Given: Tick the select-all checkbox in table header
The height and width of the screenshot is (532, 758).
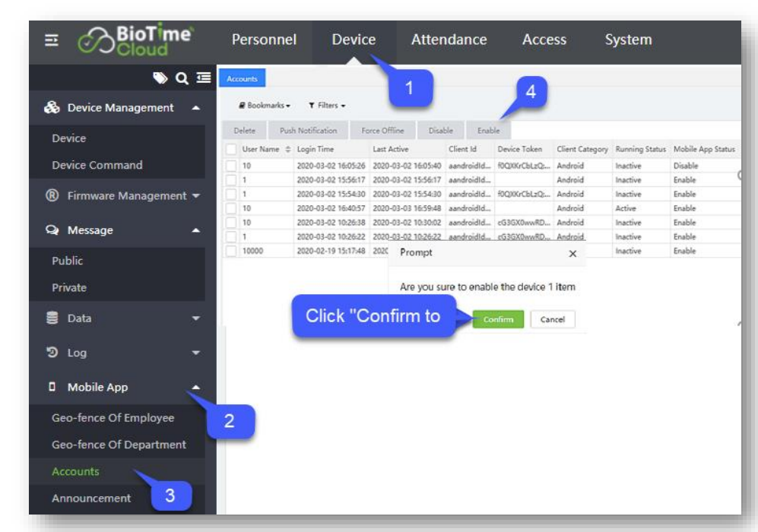Looking at the screenshot, I should pos(231,150).
